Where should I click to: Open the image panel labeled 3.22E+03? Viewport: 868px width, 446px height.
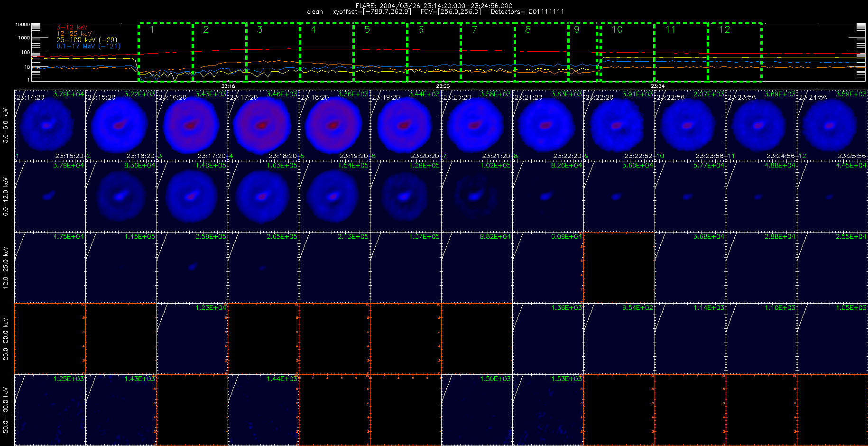(121, 125)
